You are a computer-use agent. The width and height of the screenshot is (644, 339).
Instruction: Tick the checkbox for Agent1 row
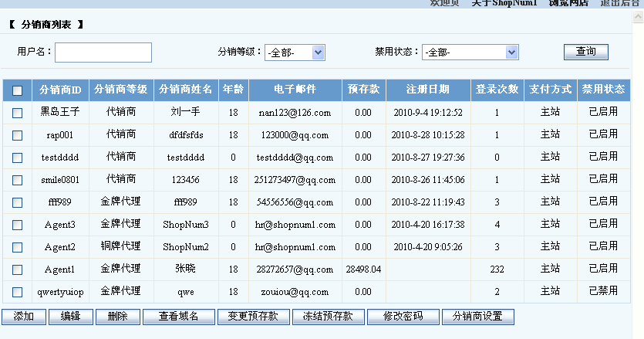[x=18, y=270]
